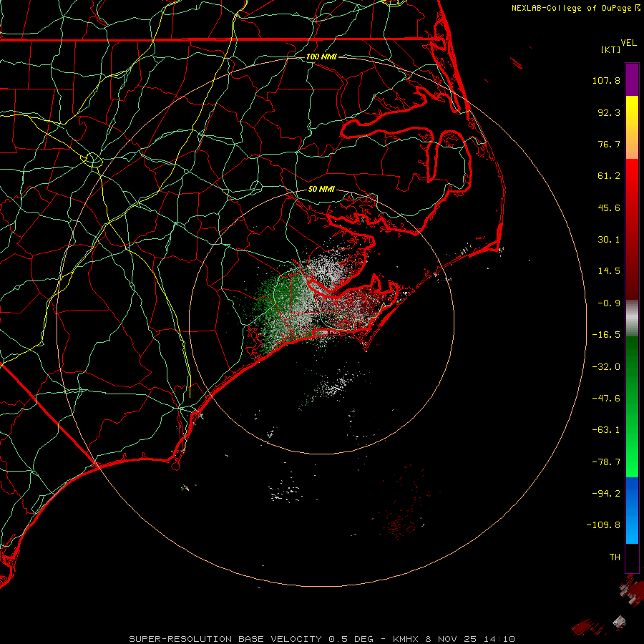Click the 30.1 value on the velocity scale
644x644 pixels.
609,240
